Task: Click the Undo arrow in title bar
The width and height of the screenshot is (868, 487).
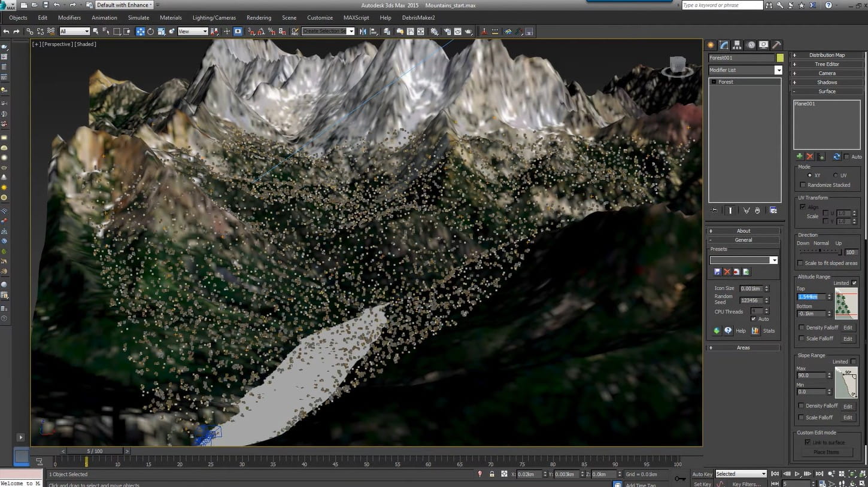Action: pos(57,5)
